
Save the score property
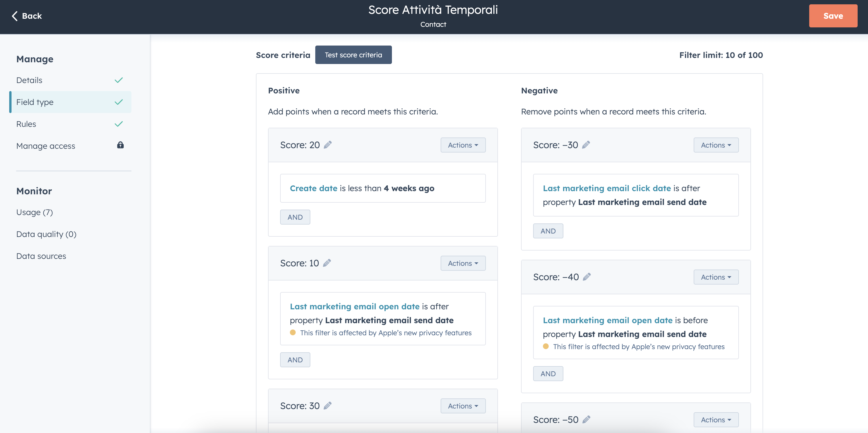833,16
